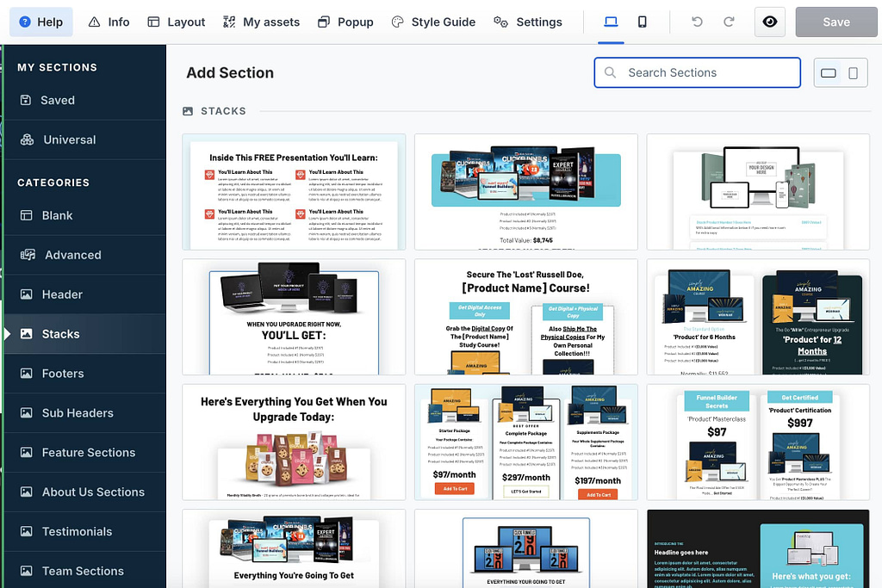
Task: Open the Popup editor
Action: click(x=345, y=22)
